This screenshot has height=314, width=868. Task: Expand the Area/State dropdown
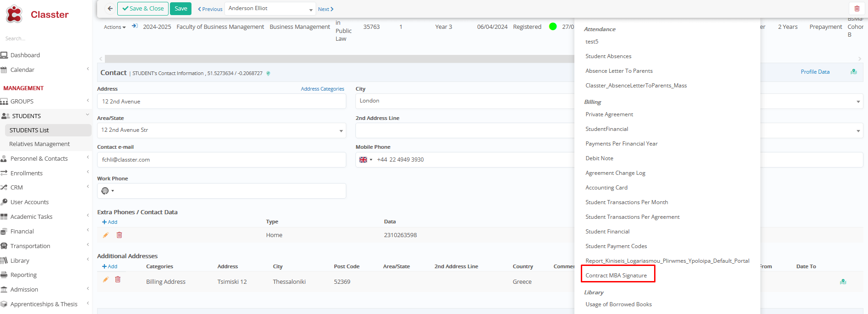(x=341, y=131)
